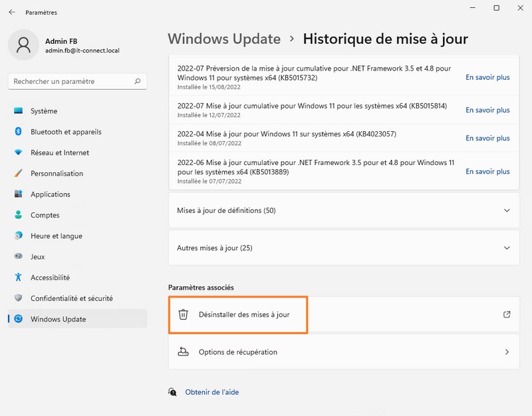Click the user avatar for Admin FB
The image size is (532, 416).
point(23,47)
